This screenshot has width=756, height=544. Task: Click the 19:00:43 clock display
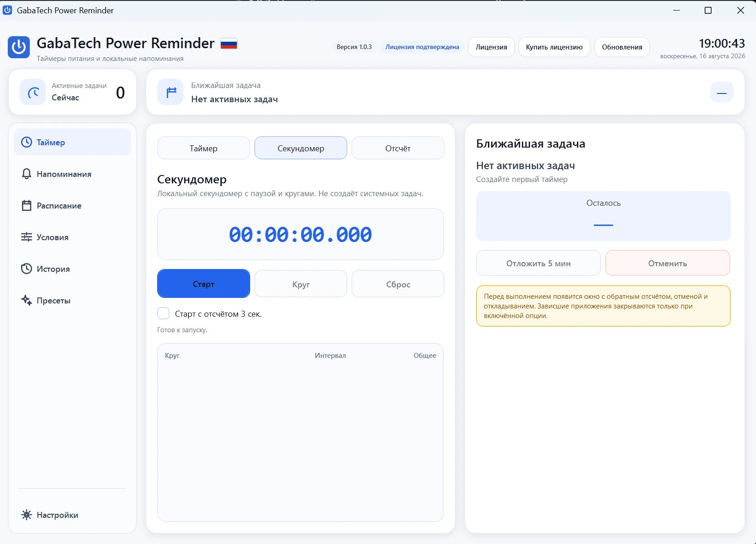[x=722, y=43]
